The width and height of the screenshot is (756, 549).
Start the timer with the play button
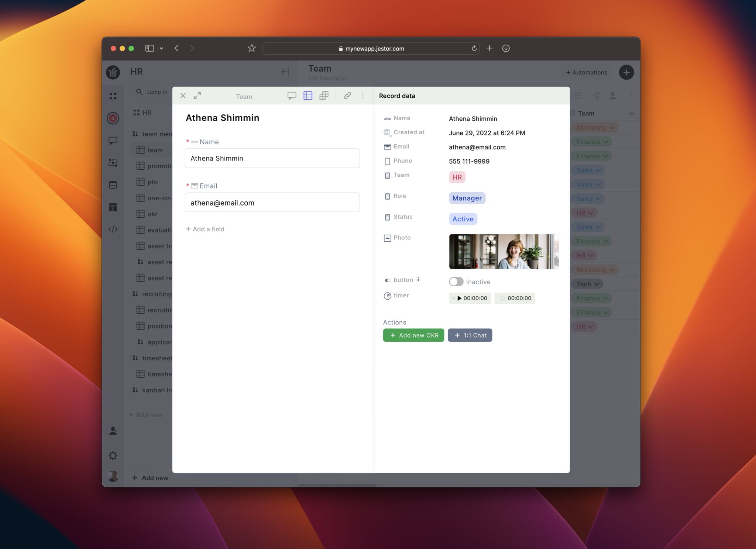pos(459,298)
